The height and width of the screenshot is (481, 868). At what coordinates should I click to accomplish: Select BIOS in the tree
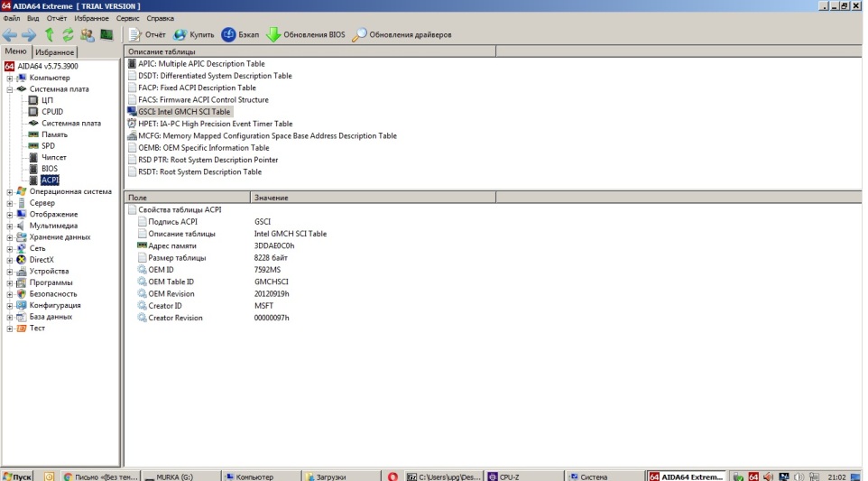tap(50, 169)
